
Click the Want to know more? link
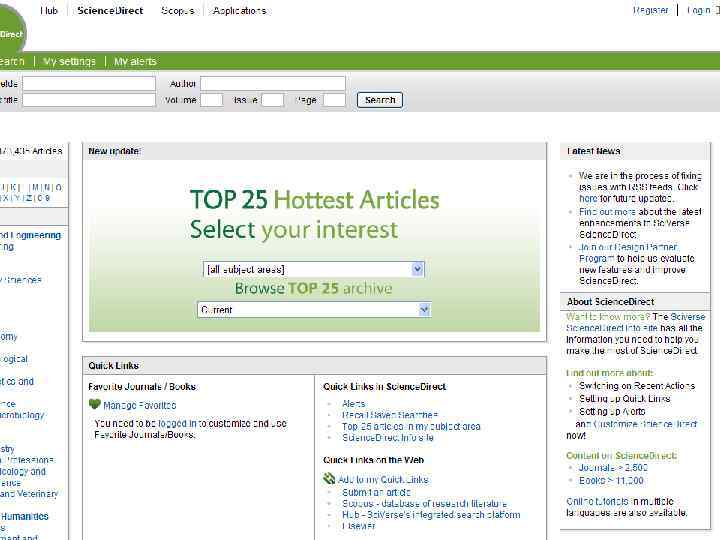(608, 317)
